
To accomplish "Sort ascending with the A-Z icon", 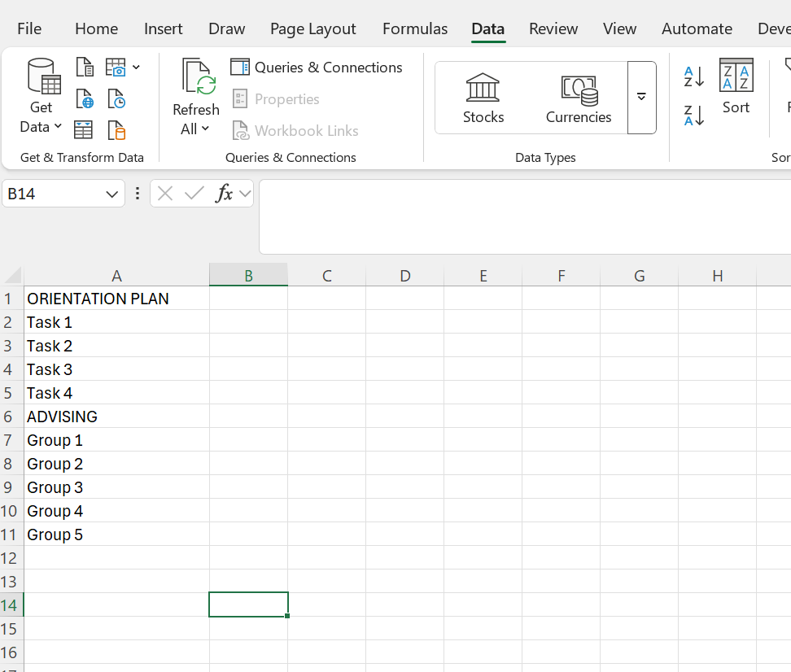I will tap(693, 76).
